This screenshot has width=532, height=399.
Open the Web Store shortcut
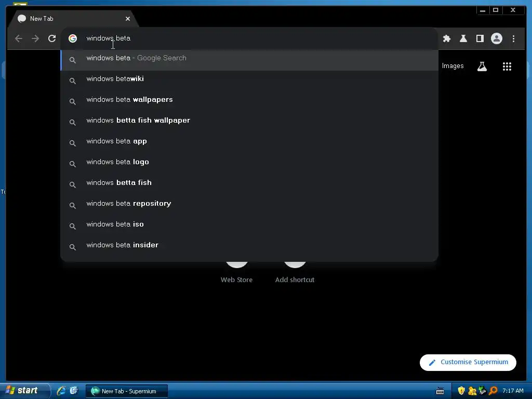236,272
